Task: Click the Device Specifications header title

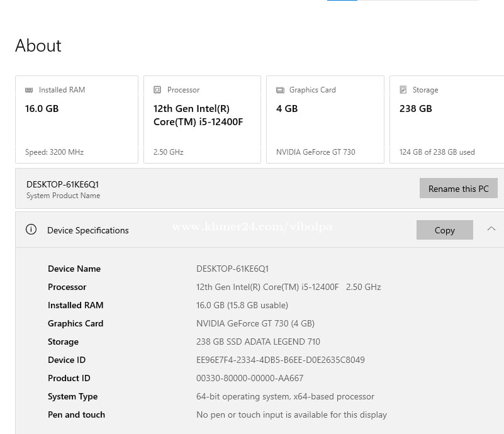Action: [x=87, y=230]
